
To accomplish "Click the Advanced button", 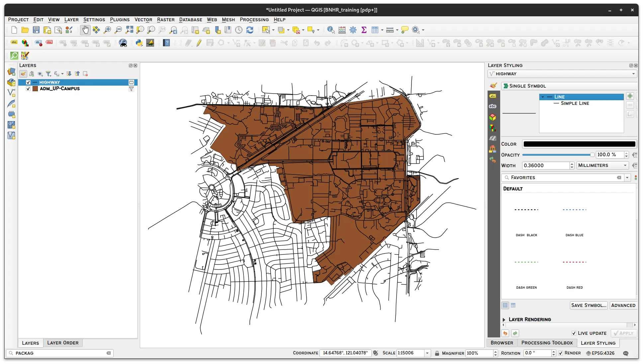I will click(623, 305).
